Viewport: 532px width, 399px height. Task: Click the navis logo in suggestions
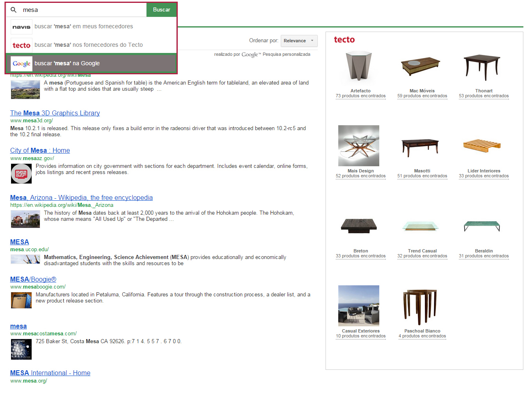coord(21,27)
